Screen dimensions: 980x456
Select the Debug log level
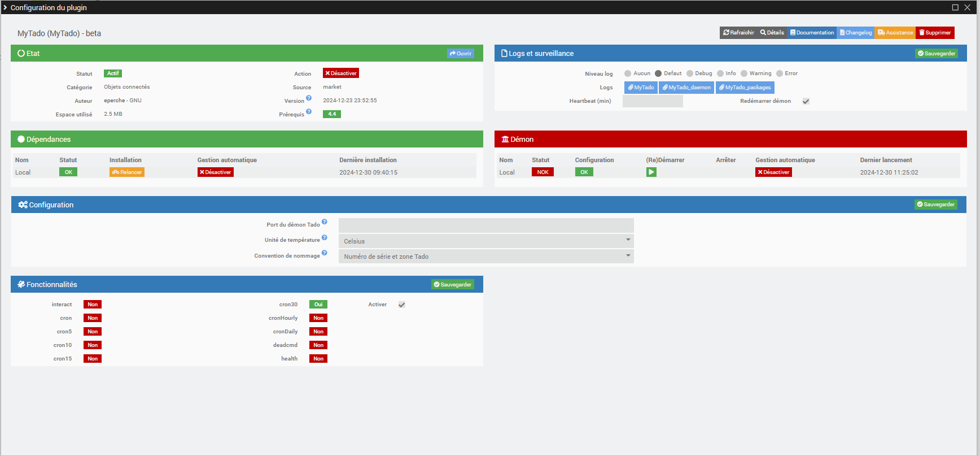tap(690, 73)
